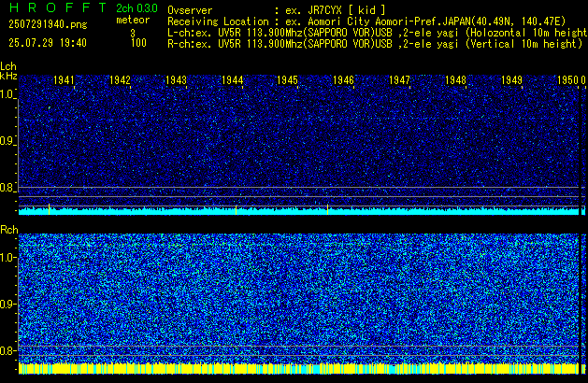The width and height of the screenshot is (588, 383).
Task: Click the yellow Lch spike just before 1941
Action: pyautogui.click(x=50, y=209)
